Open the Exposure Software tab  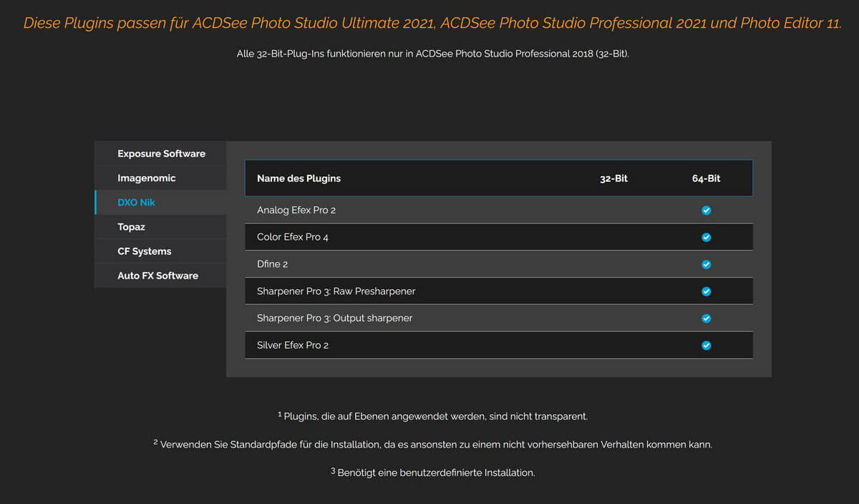[x=161, y=153]
